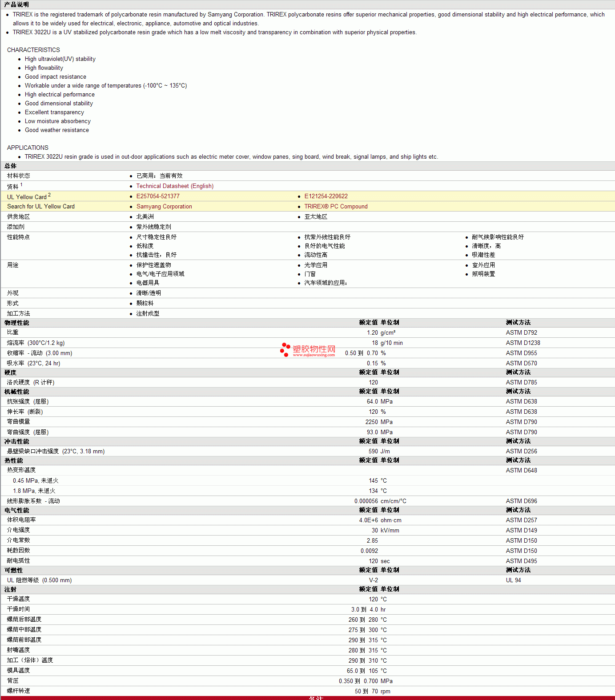
Task: Follow the Samyang Corporation link
Action: click(x=164, y=206)
